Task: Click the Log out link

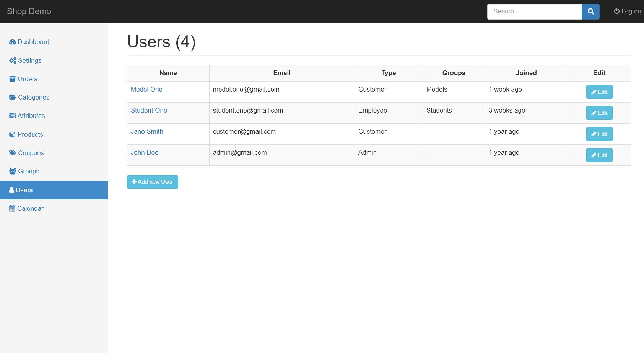Action: (x=629, y=11)
